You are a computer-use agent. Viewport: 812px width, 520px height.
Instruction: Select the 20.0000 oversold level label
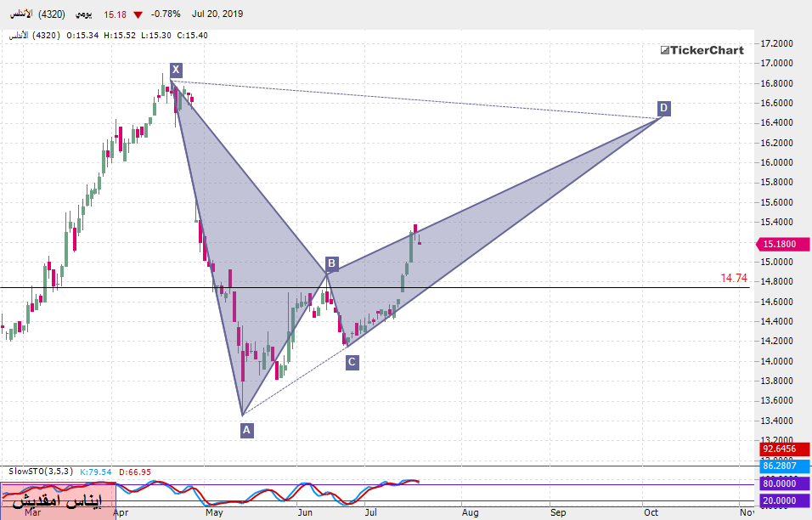tap(779, 501)
